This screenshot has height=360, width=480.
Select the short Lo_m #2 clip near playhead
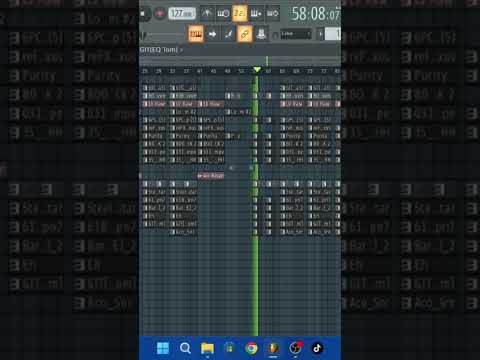tap(238, 112)
